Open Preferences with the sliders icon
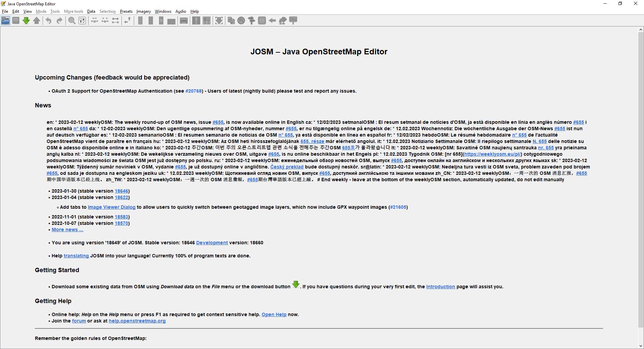 pyautogui.click(x=82, y=20)
